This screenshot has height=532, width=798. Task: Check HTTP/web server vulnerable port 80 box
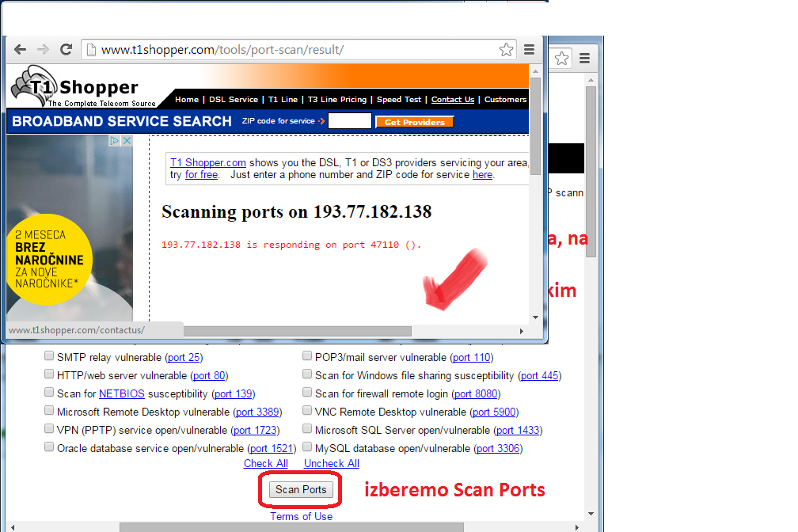coord(49,374)
